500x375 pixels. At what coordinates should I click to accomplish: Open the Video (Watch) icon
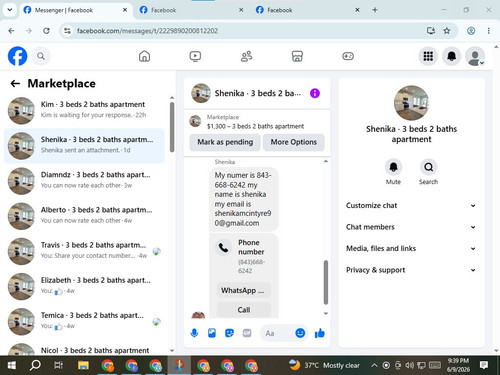pyautogui.click(x=195, y=56)
